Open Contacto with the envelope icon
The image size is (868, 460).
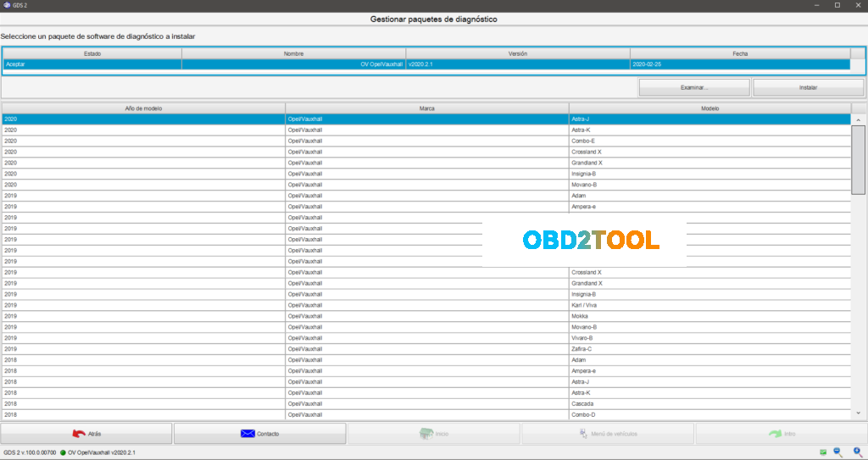tap(259, 434)
